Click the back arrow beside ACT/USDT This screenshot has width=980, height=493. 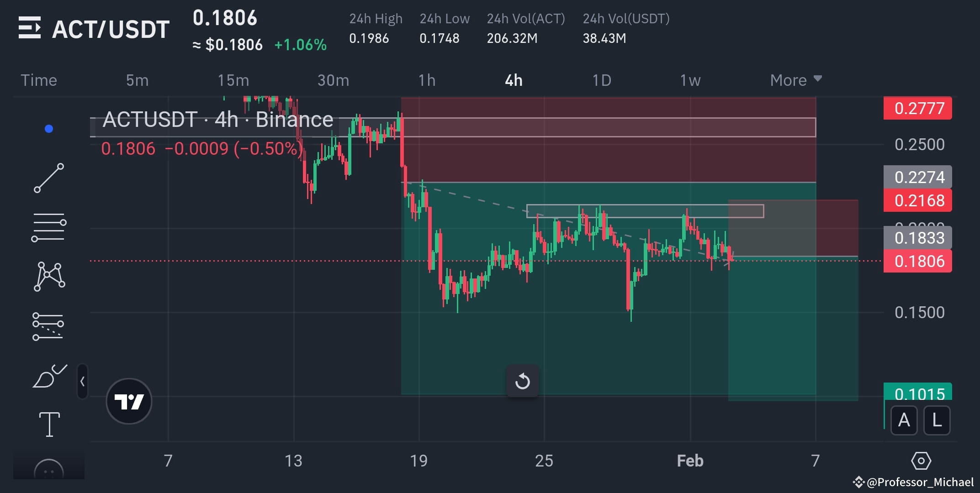(30, 28)
